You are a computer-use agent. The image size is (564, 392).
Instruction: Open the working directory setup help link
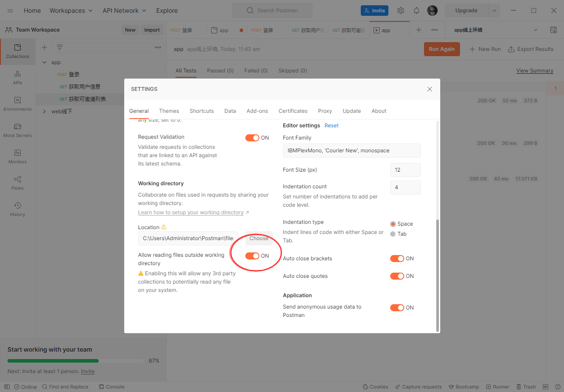(x=191, y=212)
